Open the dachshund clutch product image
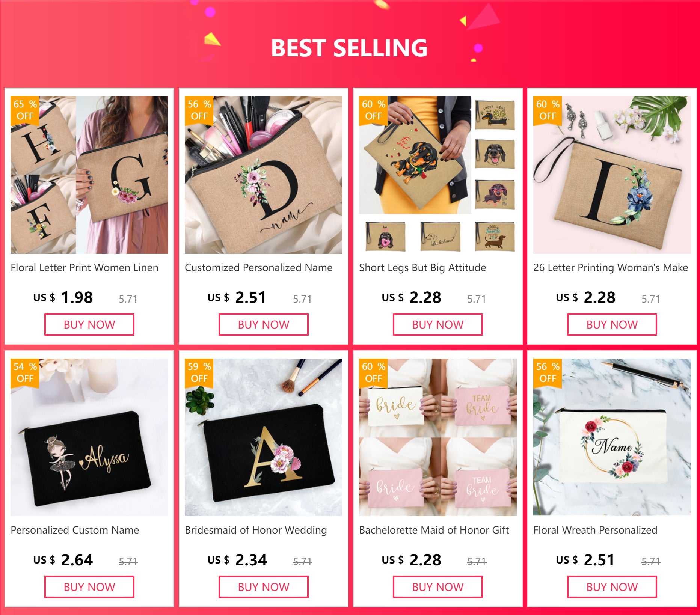The image size is (700, 615). tap(438, 175)
